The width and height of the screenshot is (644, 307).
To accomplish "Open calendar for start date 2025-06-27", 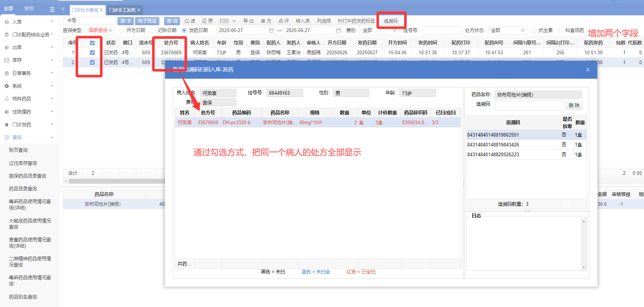I will (x=271, y=30).
